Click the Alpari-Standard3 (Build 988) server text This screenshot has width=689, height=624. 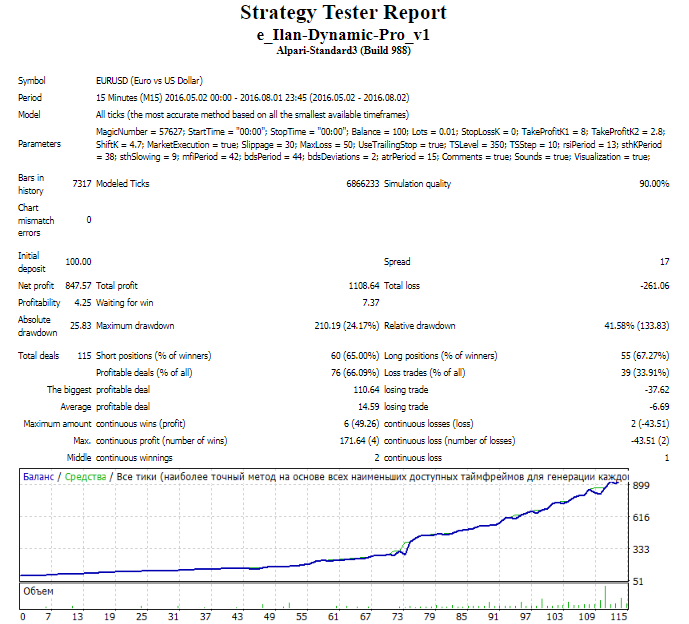(x=344, y=49)
